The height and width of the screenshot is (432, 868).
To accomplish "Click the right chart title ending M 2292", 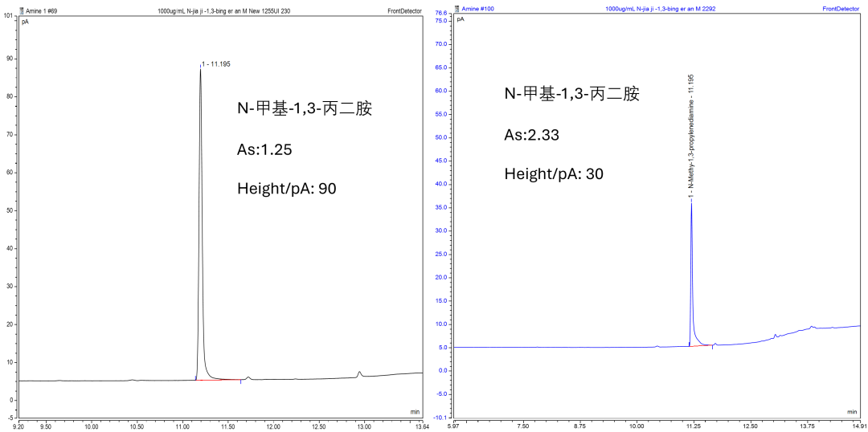I will tap(659, 8).
